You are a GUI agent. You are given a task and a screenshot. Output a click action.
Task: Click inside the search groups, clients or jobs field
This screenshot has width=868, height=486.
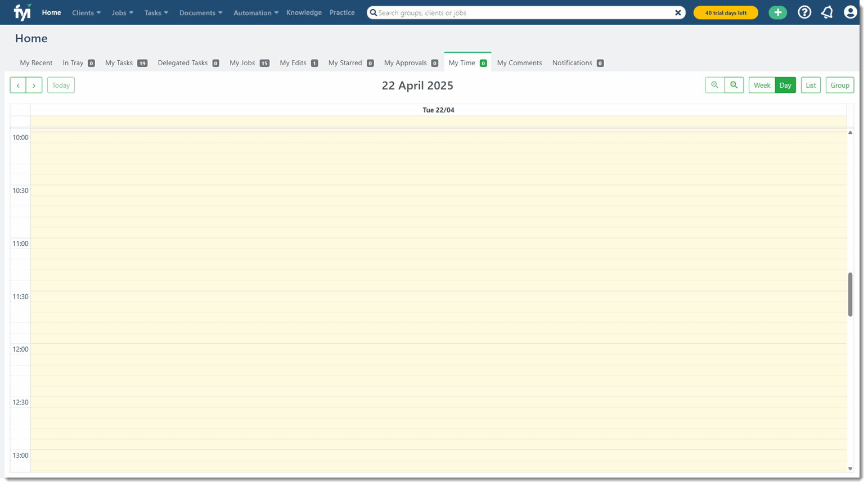[526, 12]
